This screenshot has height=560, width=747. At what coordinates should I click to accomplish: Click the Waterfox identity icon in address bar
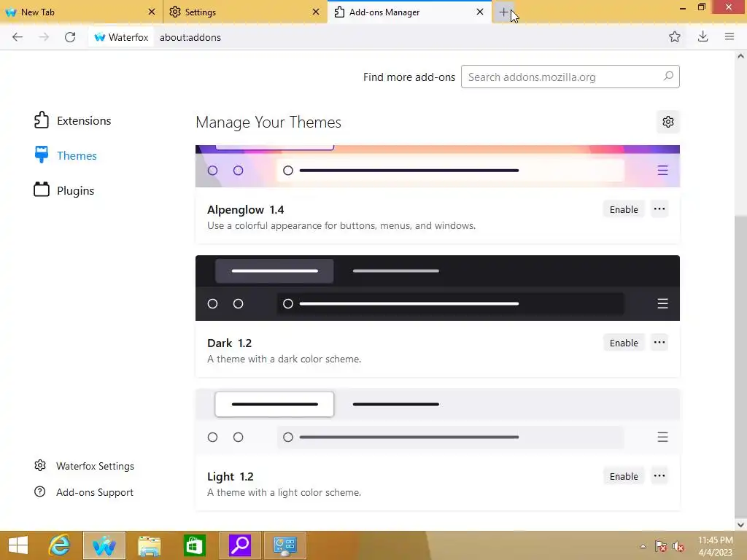click(x=121, y=37)
